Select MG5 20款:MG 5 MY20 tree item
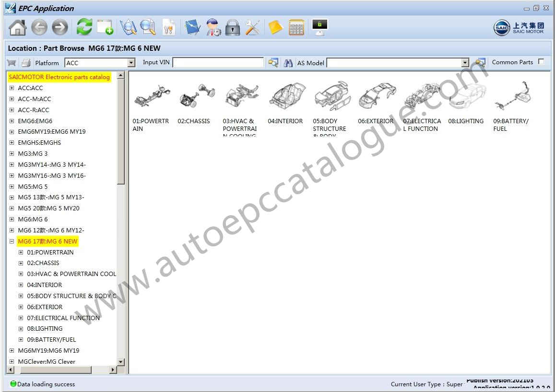The width and height of the screenshot is (555, 392). pyautogui.click(x=48, y=208)
